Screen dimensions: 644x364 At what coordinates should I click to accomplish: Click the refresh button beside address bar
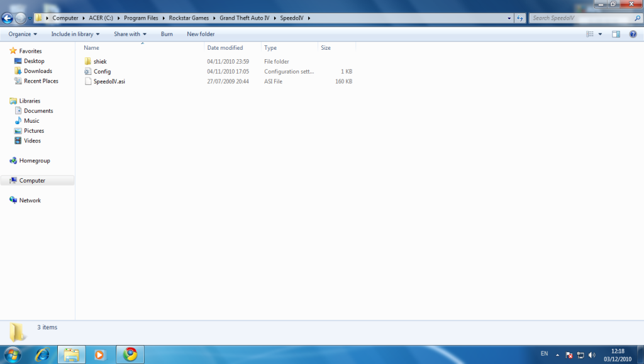pos(519,18)
